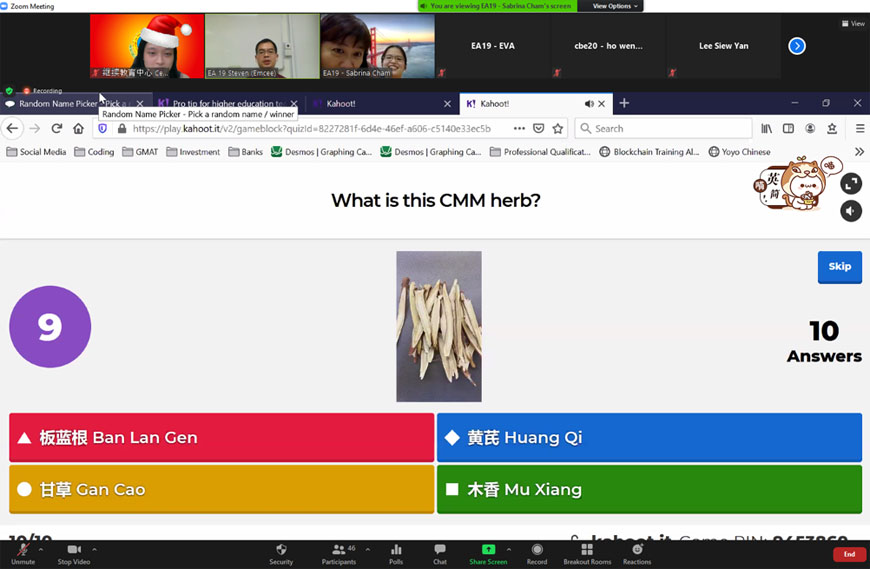Switch to Random Name Picker tab
The height and width of the screenshot is (569, 870).
coord(70,103)
